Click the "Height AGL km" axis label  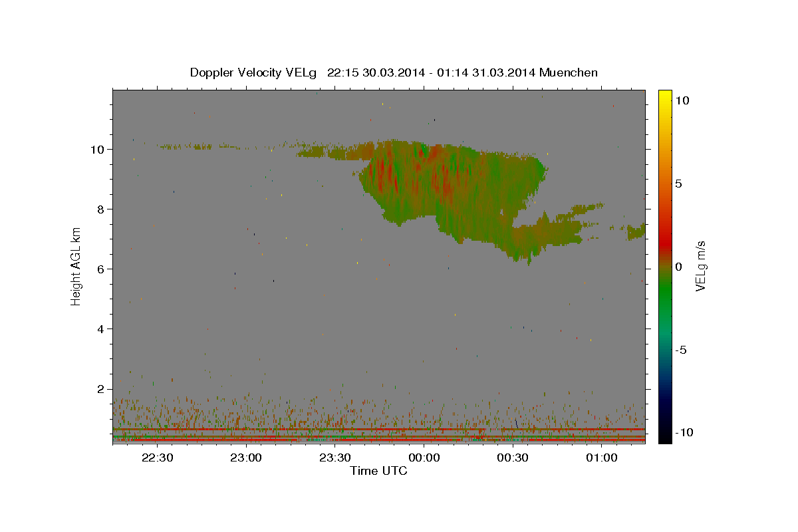(x=76, y=266)
